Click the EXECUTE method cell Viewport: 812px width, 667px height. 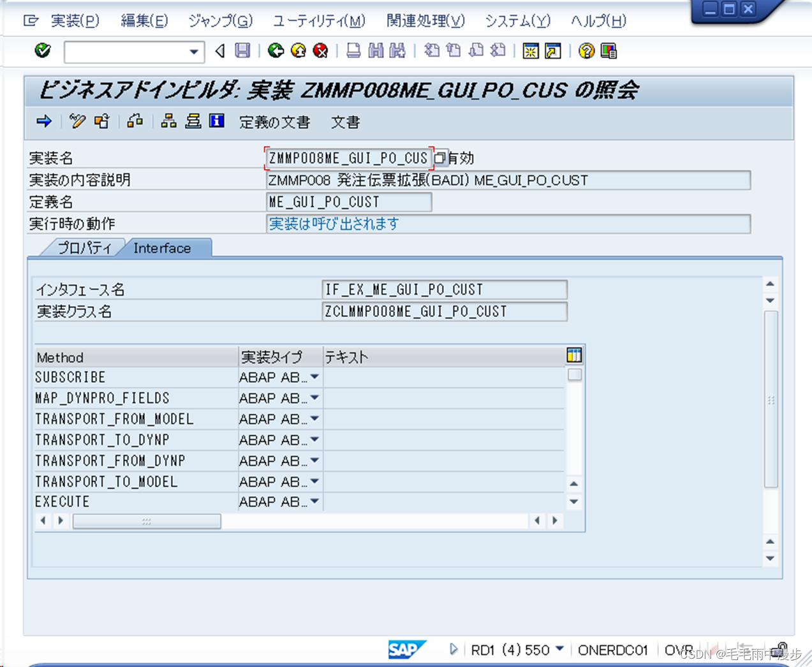tap(136, 501)
